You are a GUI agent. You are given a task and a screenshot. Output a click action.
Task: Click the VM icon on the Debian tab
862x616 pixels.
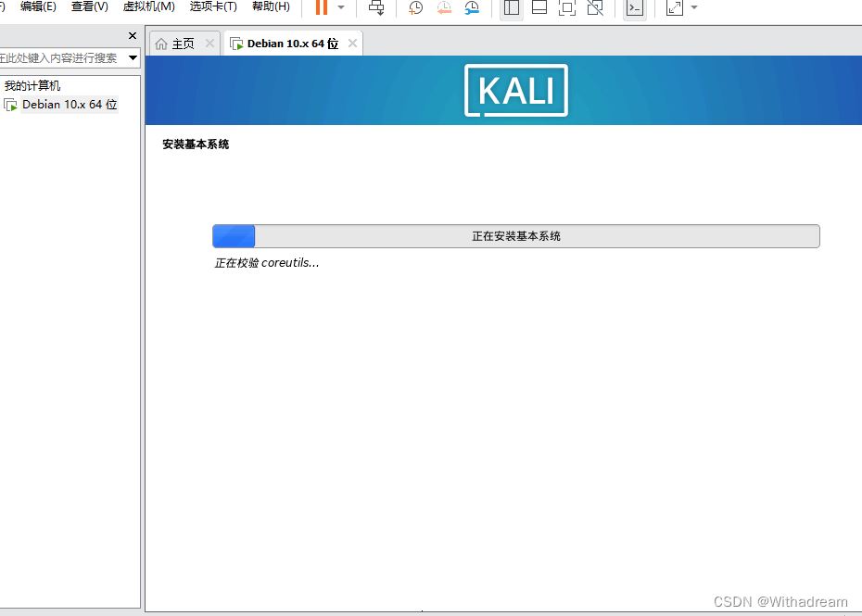point(236,44)
